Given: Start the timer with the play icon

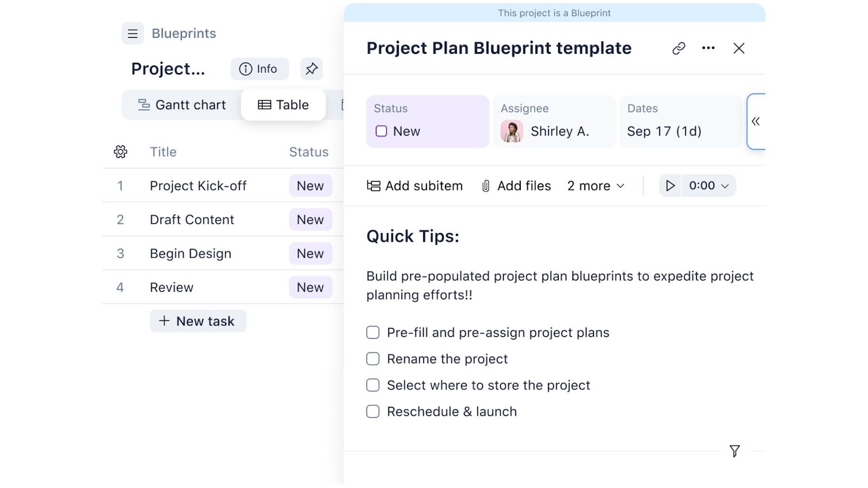Looking at the screenshot, I should [669, 185].
